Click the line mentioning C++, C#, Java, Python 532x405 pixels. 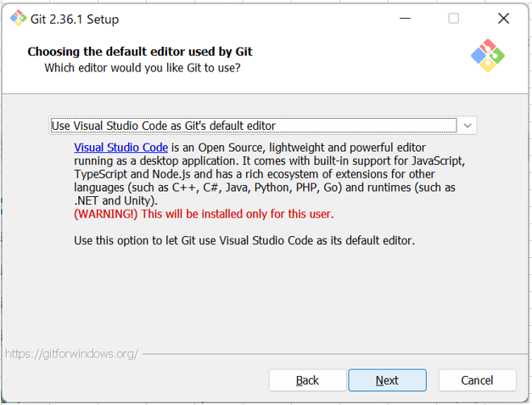[x=265, y=188]
